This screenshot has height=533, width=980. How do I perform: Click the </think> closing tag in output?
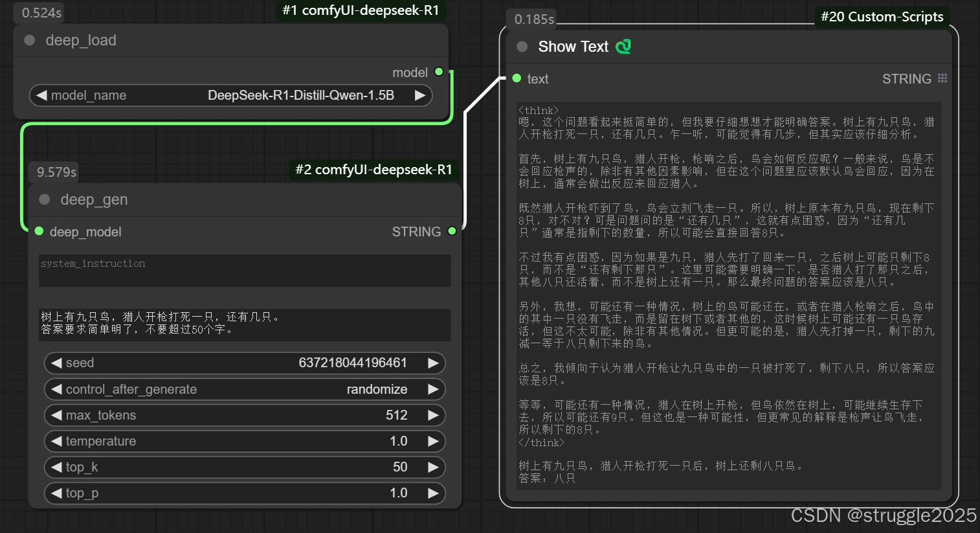[541, 443]
